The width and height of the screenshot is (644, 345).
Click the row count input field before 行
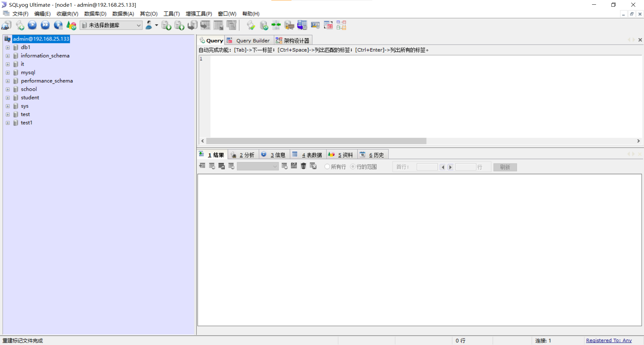pyautogui.click(x=466, y=167)
